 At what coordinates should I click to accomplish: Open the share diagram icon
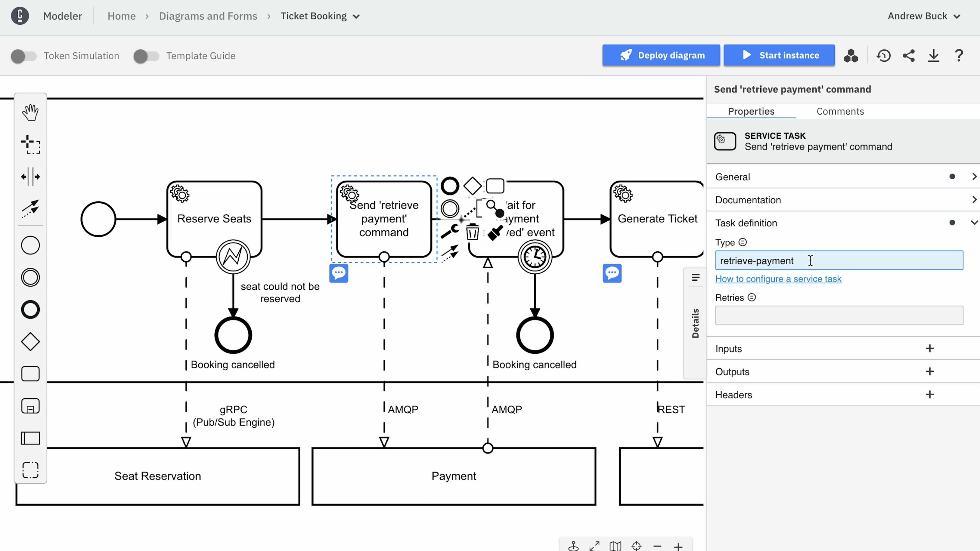pyautogui.click(x=908, y=56)
